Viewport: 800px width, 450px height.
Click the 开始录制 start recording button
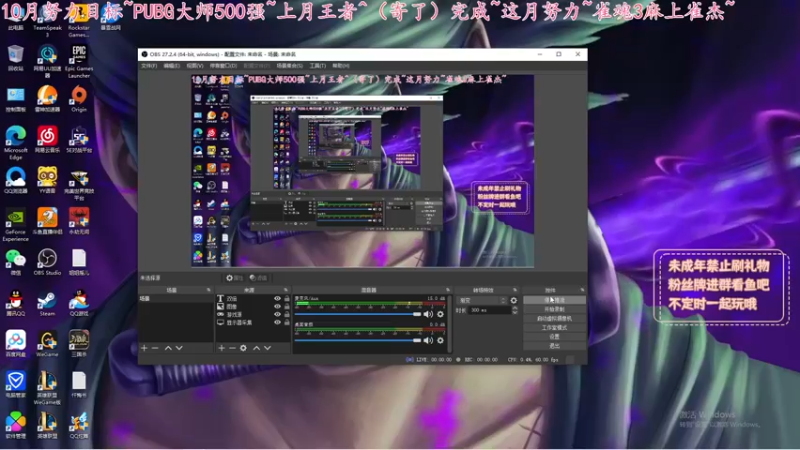pyautogui.click(x=554, y=309)
